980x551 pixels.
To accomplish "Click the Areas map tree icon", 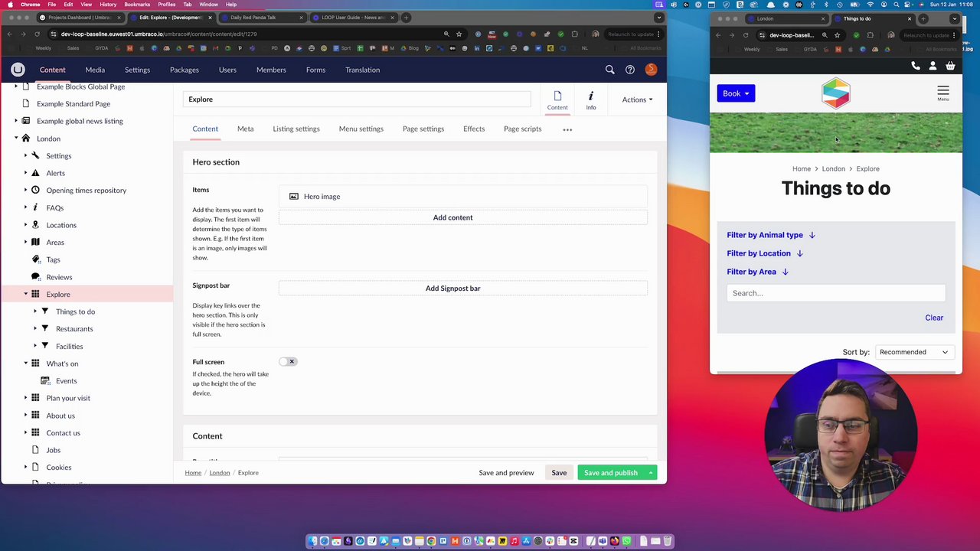I will click(35, 242).
